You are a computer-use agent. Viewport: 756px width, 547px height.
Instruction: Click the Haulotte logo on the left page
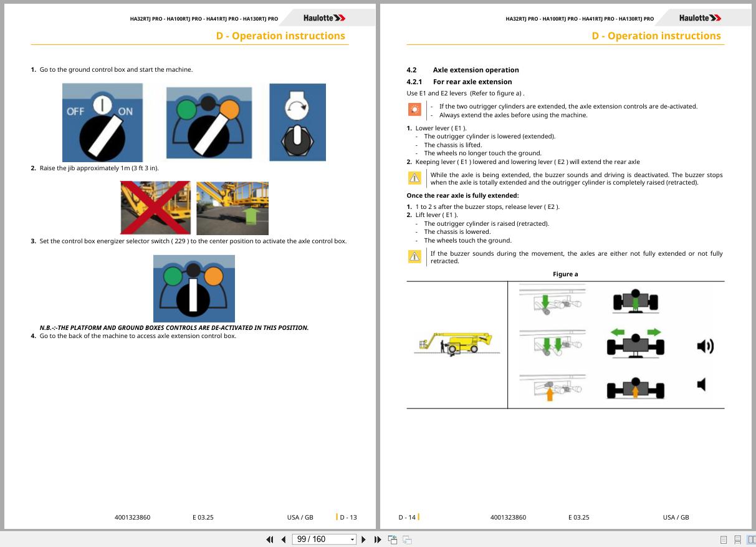click(324, 18)
